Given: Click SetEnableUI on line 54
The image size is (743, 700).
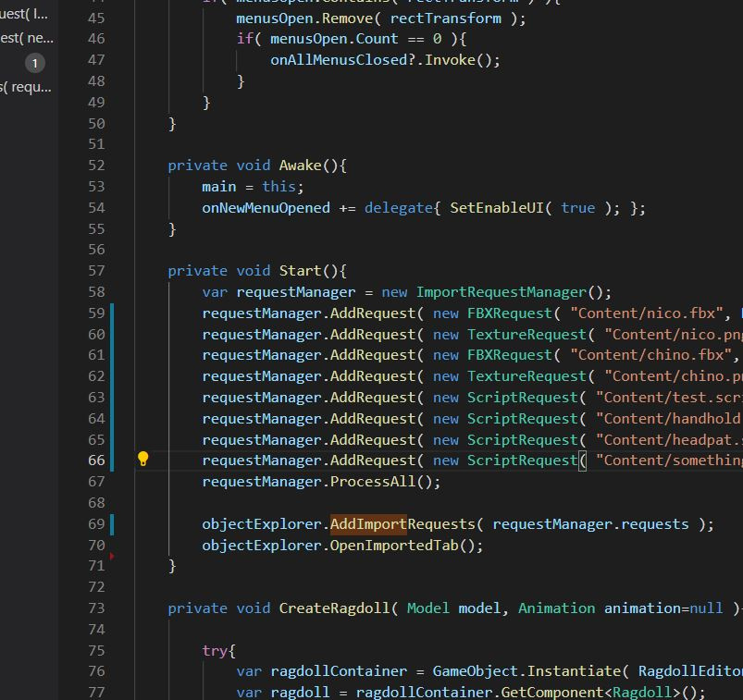Looking at the screenshot, I should point(497,208).
